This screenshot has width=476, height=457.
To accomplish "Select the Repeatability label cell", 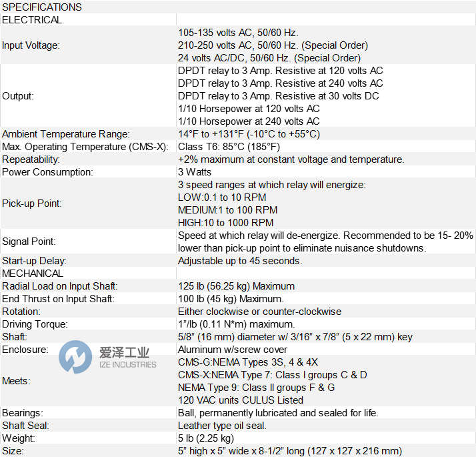I will 31,159.
